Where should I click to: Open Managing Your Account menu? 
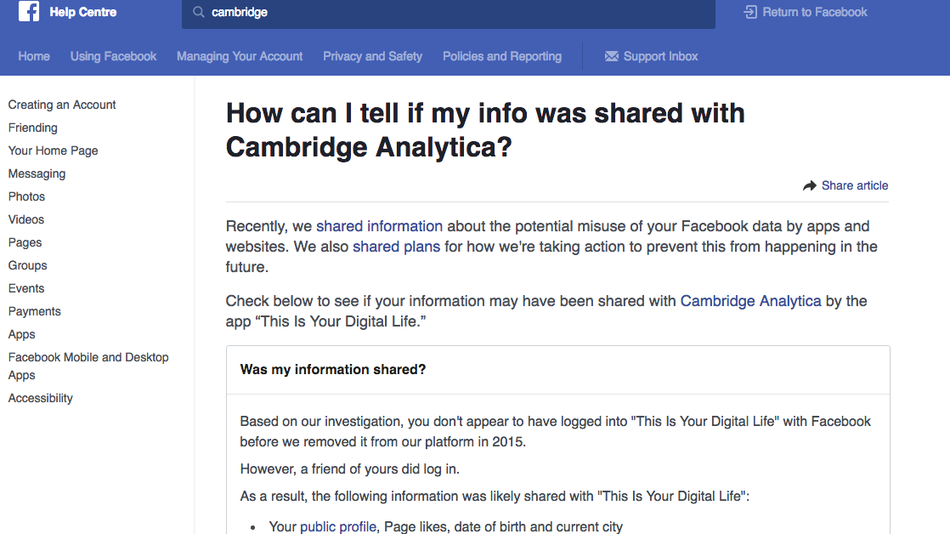(239, 56)
